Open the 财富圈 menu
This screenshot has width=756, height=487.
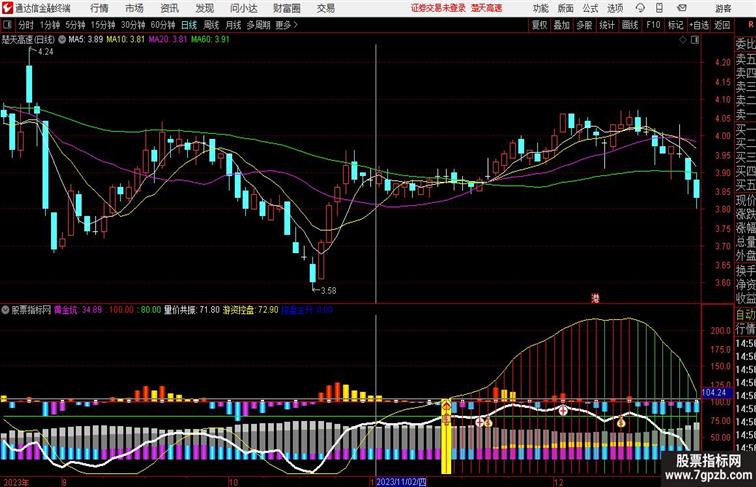point(286,8)
